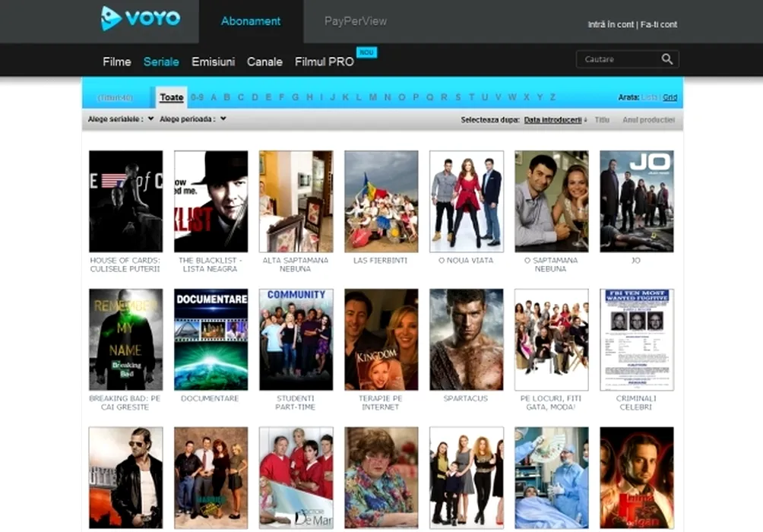
Task: Switch display to Lista view
Action: [x=649, y=97]
